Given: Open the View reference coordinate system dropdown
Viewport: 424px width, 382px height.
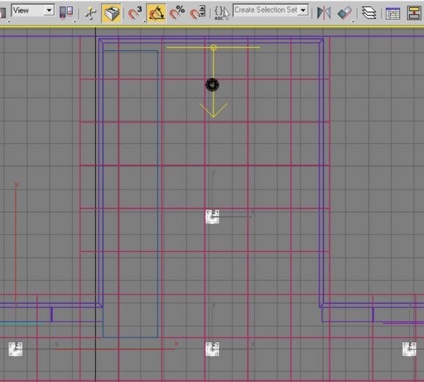Looking at the screenshot, I should [x=32, y=11].
